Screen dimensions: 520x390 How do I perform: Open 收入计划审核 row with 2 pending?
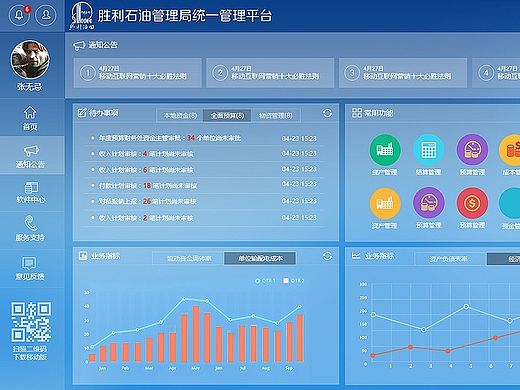(203, 218)
